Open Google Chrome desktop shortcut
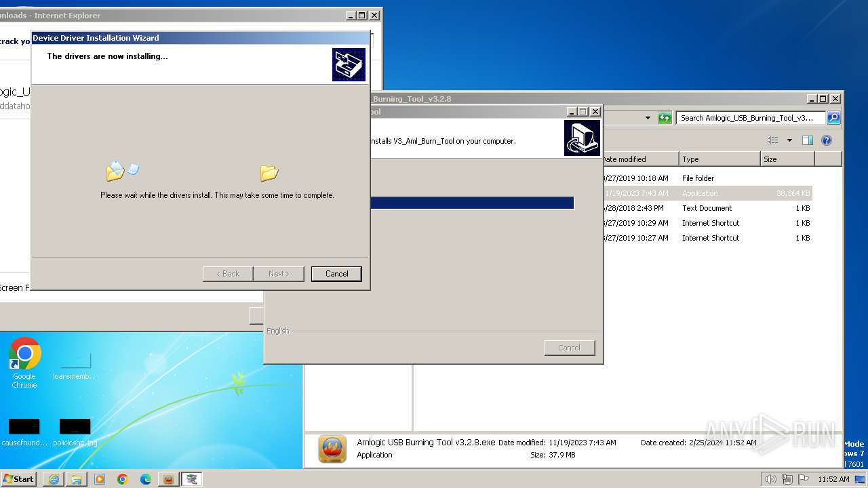Image resolution: width=868 pixels, height=488 pixels. pyautogui.click(x=24, y=363)
